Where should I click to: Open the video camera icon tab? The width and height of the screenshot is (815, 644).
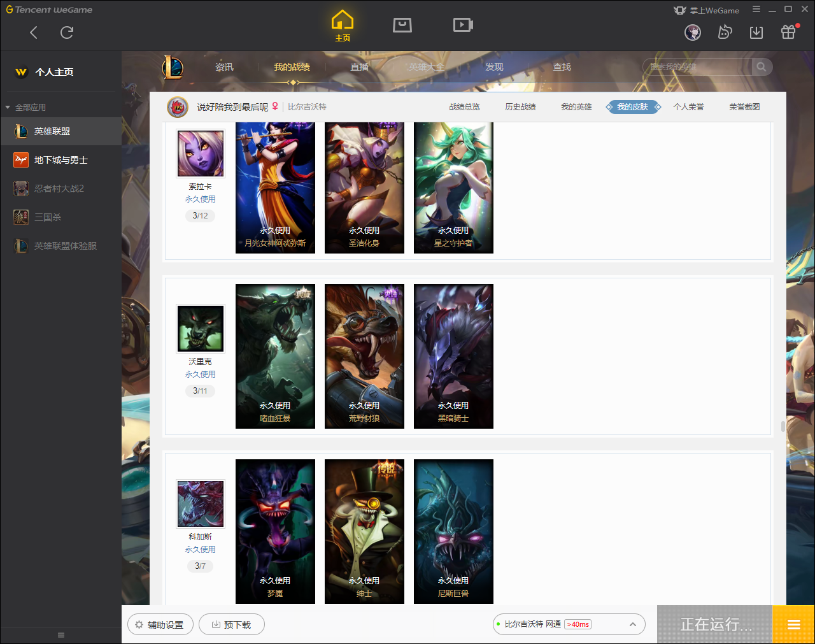point(463,25)
